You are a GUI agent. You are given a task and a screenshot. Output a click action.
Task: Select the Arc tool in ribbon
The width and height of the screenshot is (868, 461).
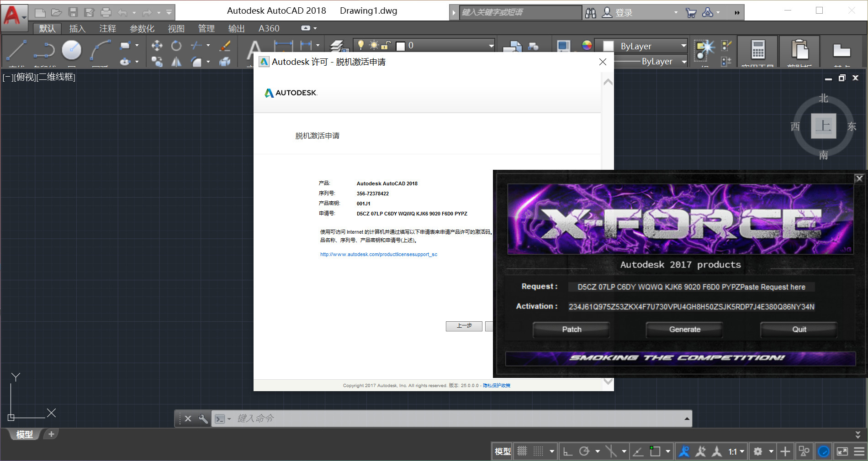coord(100,50)
